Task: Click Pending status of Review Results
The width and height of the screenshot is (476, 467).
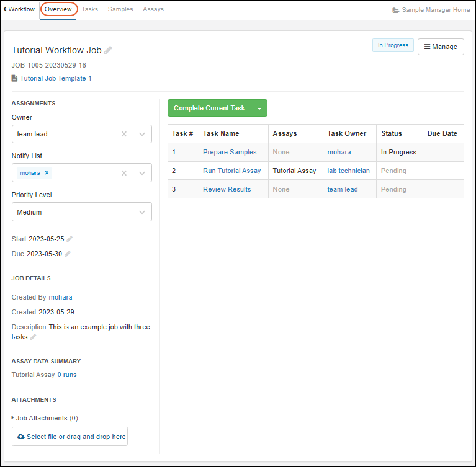Action: point(393,189)
